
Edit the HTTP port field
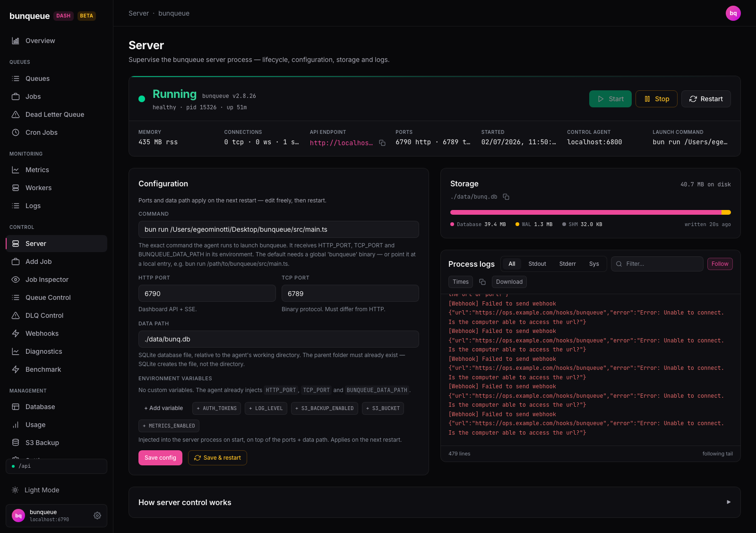pyautogui.click(x=207, y=293)
